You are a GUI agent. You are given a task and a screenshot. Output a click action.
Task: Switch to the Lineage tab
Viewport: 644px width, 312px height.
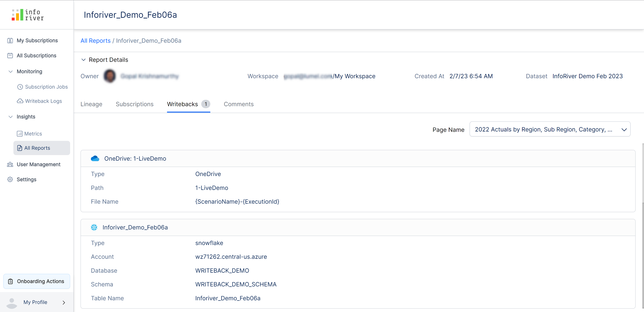pyautogui.click(x=91, y=104)
